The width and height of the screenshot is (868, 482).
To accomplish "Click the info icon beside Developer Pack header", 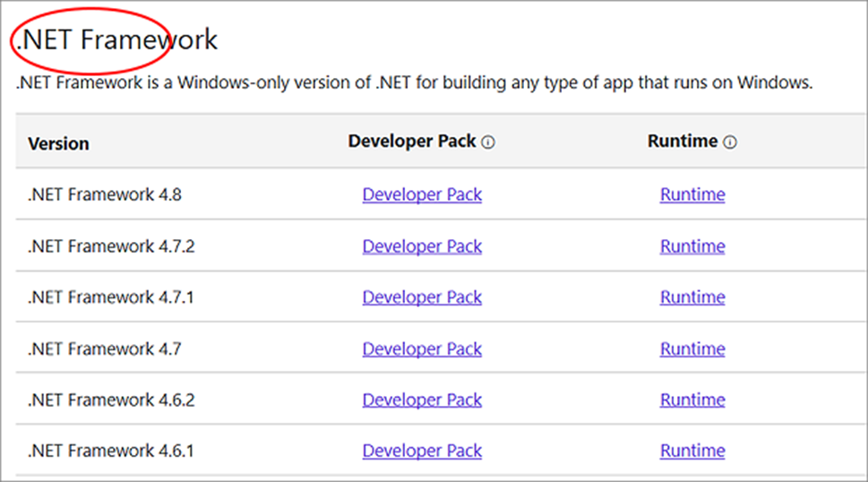I will click(x=487, y=142).
